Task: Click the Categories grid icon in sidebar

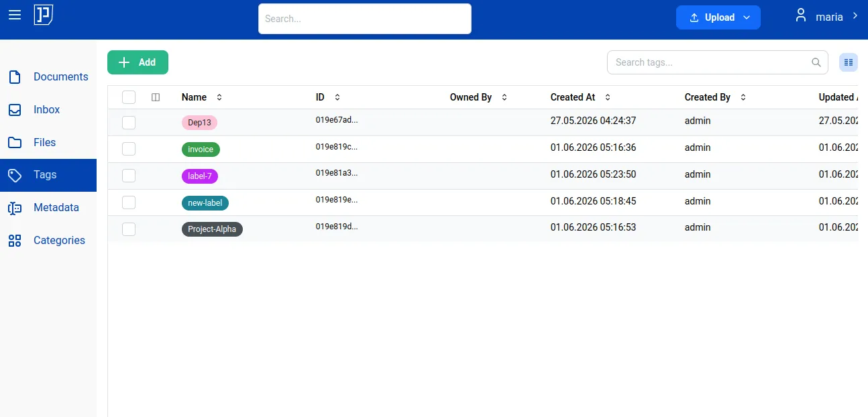Action: pos(15,241)
